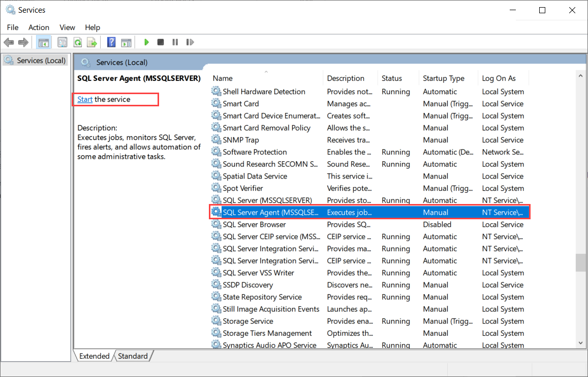Viewport: 588px width, 377px height.
Task: Click the back navigation arrow
Action: pyautogui.click(x=9, y=42)
